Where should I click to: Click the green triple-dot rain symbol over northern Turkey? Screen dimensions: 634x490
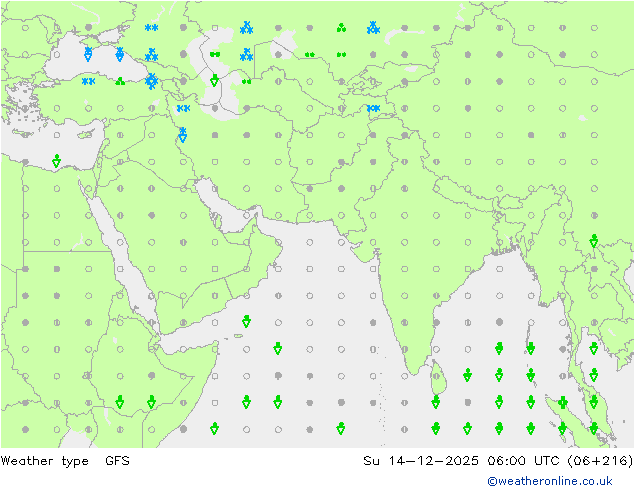click(x=120, y=82)
